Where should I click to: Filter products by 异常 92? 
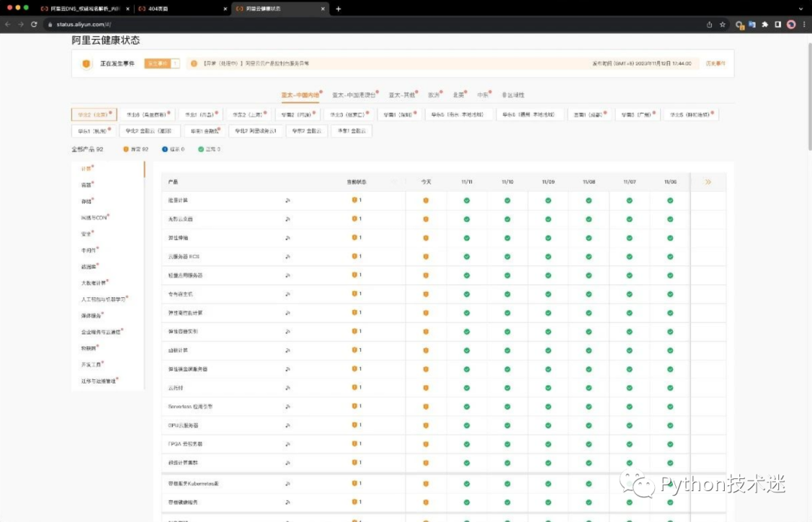click(135, 149)
